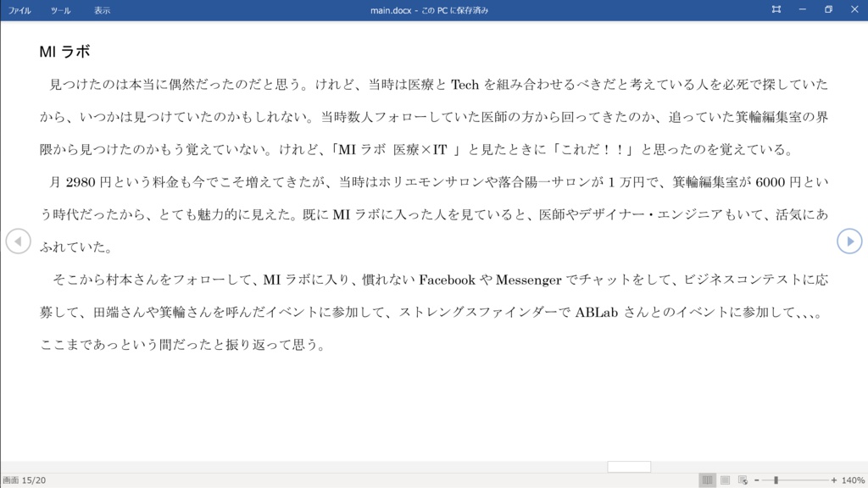Go back a screen using left navigation arrow
The height and width of the screenshot is (488, 868).
click(18, 241)
